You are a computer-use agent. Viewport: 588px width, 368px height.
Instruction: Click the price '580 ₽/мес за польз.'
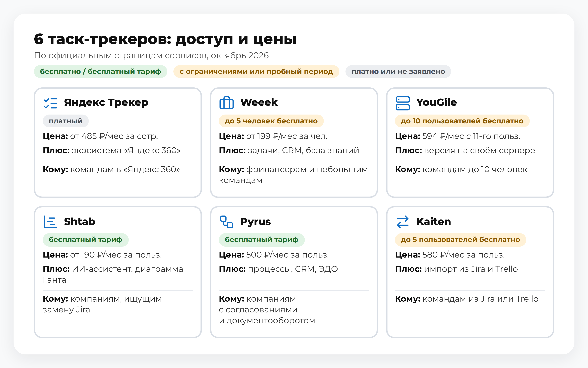pos(464,255)
